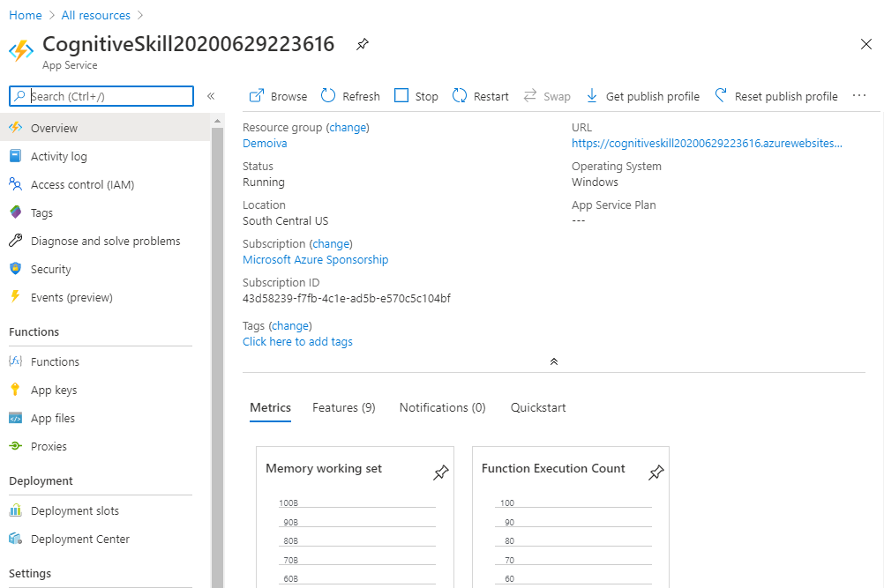The height and width of the screenshot is (588, 884).
Task: Click Reset publish profile
Action: pyautogui.click(x=776, y=96)
